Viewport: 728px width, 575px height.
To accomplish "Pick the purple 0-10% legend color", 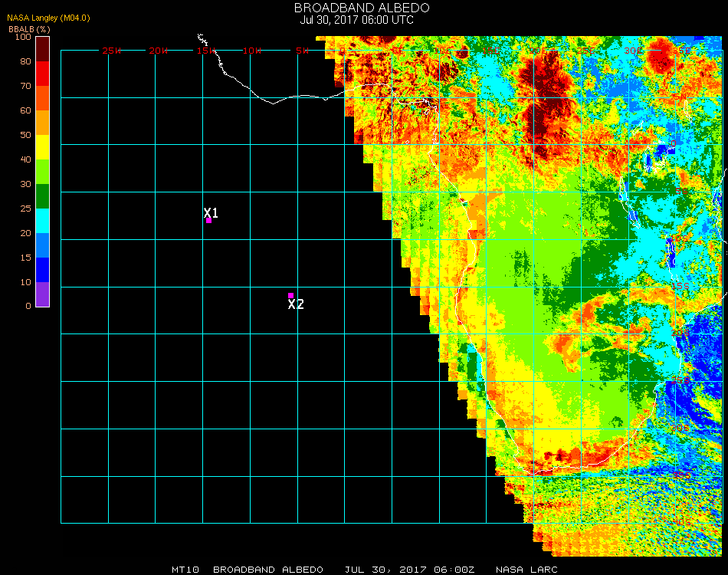I will 43,294.
